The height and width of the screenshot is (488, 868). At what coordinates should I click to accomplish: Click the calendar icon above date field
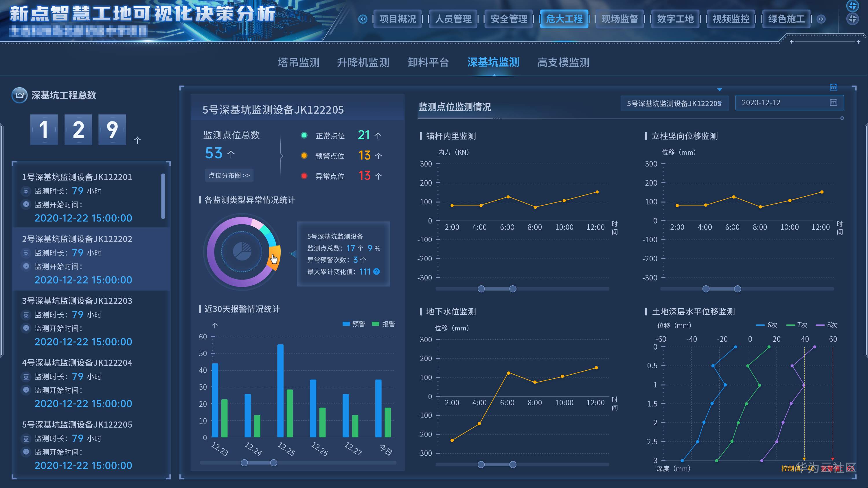click(833, 87)
